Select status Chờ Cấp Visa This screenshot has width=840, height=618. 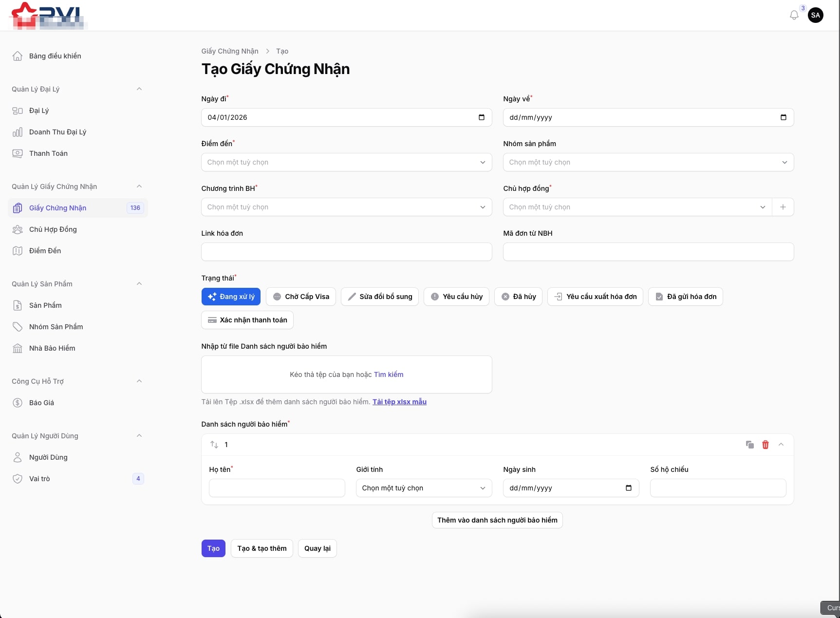(301, 297)
